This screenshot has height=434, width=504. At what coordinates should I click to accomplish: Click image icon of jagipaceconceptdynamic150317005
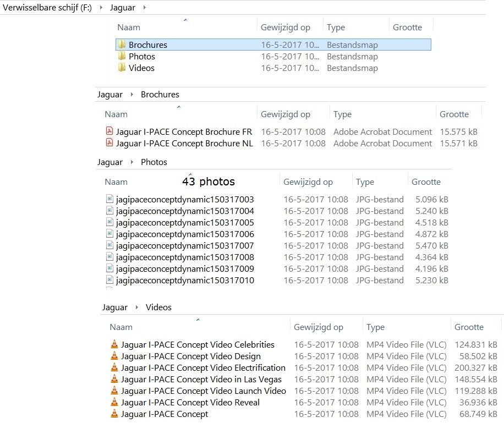click(109, 222)
